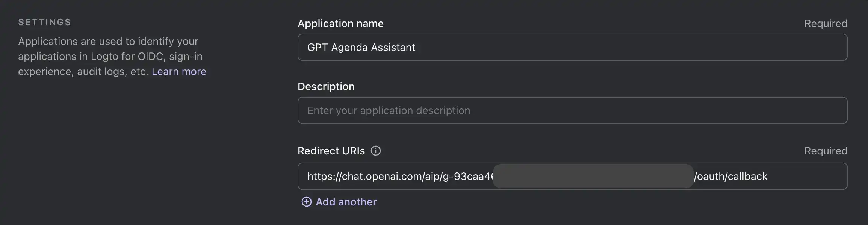The height and width of the screenshot is (225, 868).
Task: Click the /oauth/callback part of the URI
Action: tap(730, 176)
